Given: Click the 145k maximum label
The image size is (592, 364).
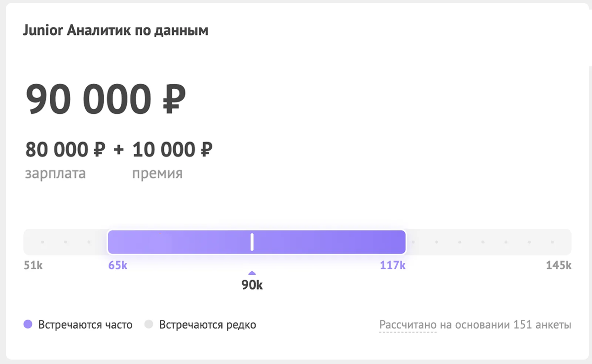Looking at the screenshot, I should (x=558, y=265).
